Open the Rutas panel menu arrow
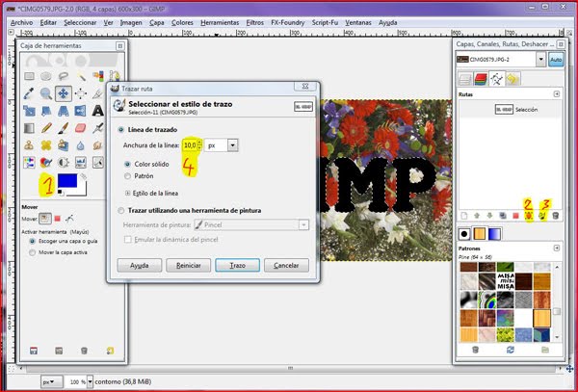The image size is (578, 392). 557,94
